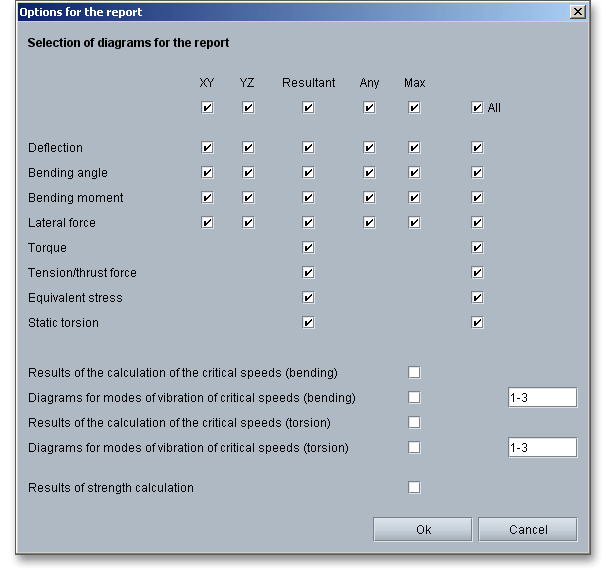Image resolution: width=606 pixels, height=570 pixels.
Task: Toggle the Max column header checkbox
Action: pos(414,108)
